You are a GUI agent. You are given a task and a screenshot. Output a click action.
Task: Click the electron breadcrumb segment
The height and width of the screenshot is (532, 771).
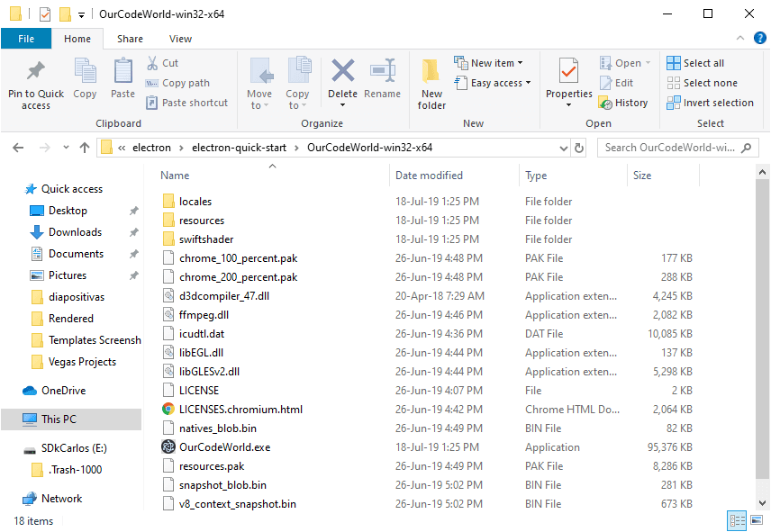pos(151,148)
